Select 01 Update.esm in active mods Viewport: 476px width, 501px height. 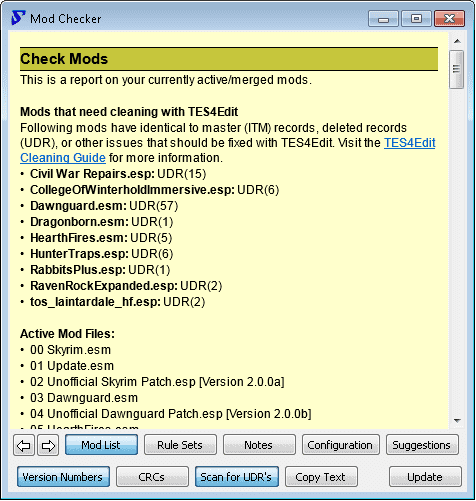click(x=72, y=366)
